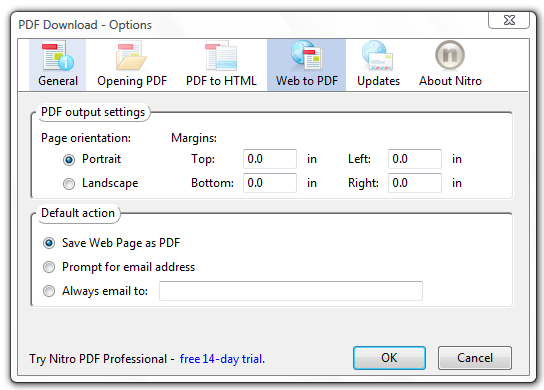Select Landscape page orientation
This screenshot has height=390, width=544.
point(69,184)
